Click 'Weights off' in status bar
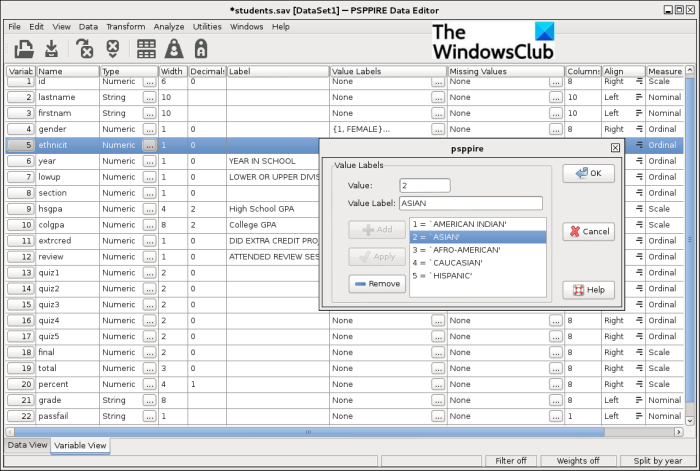Viewport: 700px width, 471px height. point(578,461)
